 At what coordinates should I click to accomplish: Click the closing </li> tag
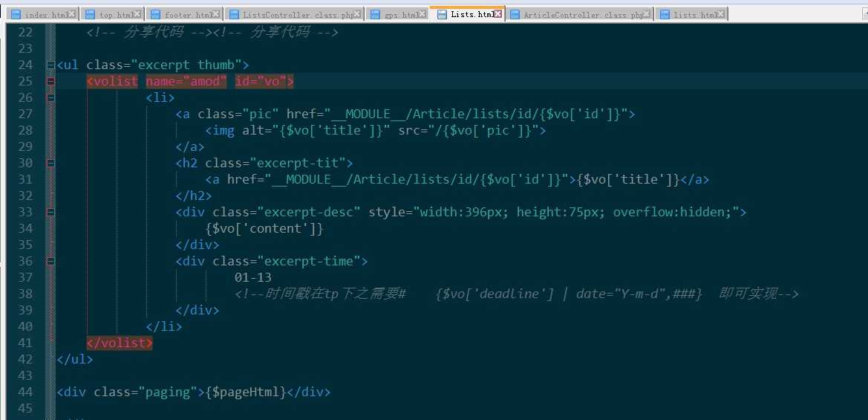164,327
